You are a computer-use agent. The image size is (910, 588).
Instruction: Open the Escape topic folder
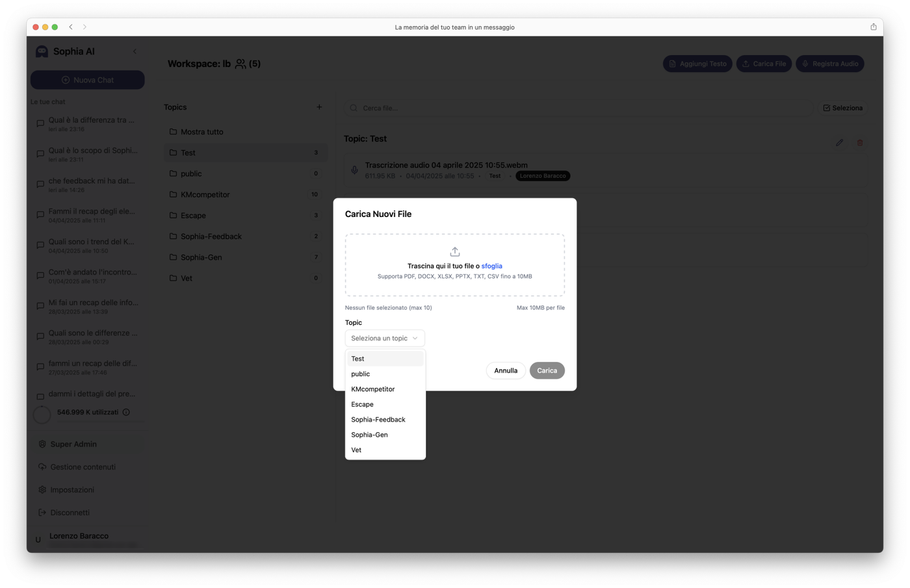pos(246,215)
